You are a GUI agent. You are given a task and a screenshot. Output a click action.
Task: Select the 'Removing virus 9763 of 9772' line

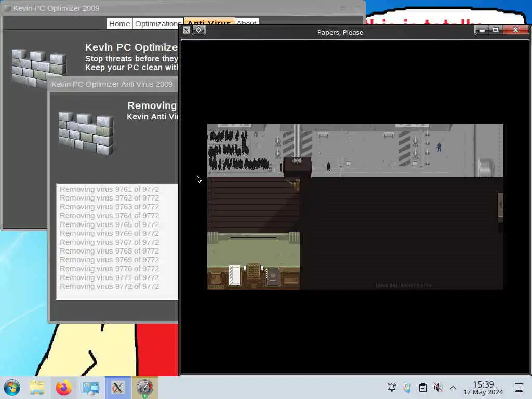point(109,207)
